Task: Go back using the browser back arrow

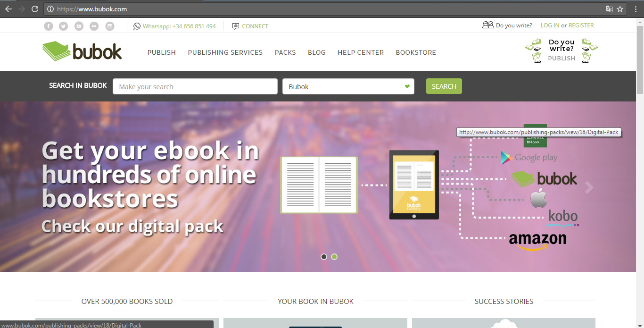Action: click(8, 9)
